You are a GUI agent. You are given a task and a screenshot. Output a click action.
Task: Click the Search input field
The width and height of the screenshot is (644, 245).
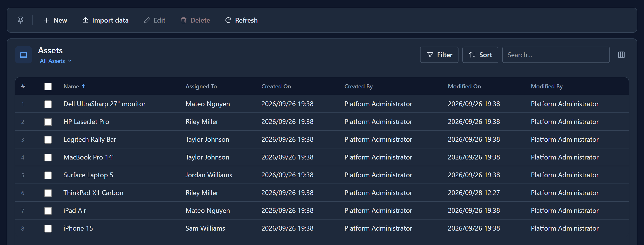pos(556,55)
